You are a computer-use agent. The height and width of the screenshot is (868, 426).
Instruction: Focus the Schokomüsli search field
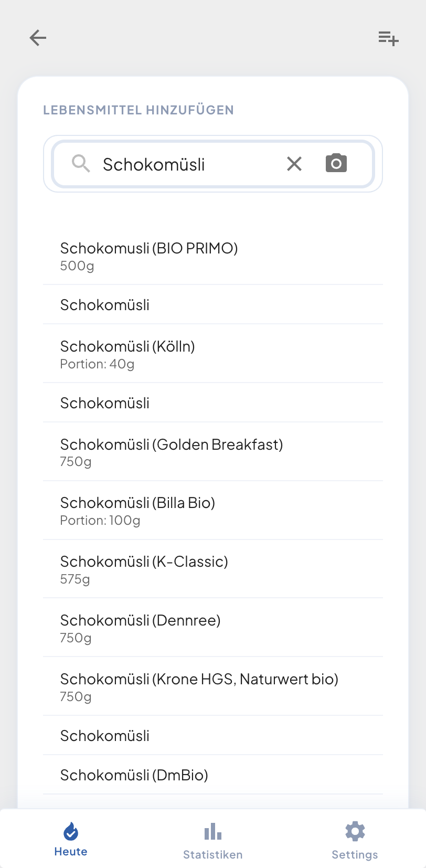tap(184, 164)
